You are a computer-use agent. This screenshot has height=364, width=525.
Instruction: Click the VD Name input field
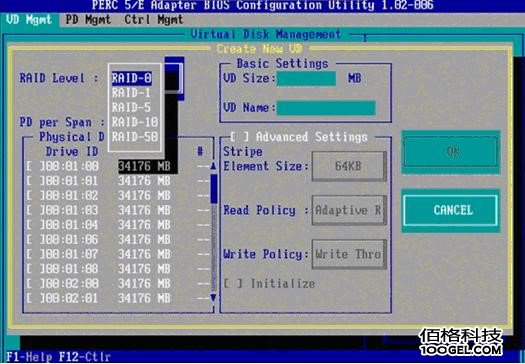(326, 108)
